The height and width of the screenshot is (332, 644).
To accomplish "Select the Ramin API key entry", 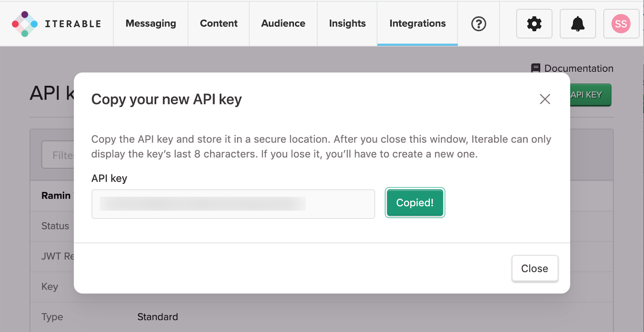I will point(56,196).
